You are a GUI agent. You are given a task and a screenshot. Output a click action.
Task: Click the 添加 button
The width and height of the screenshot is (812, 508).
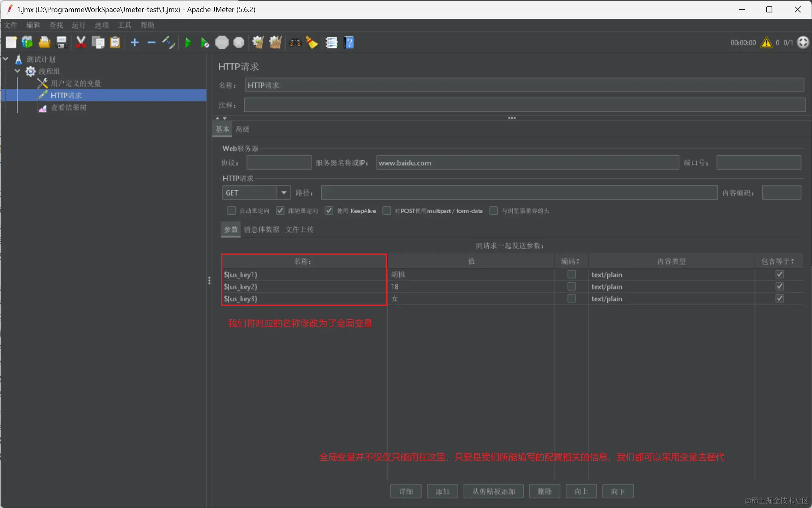pyautogui.click(x=442, y=491)
